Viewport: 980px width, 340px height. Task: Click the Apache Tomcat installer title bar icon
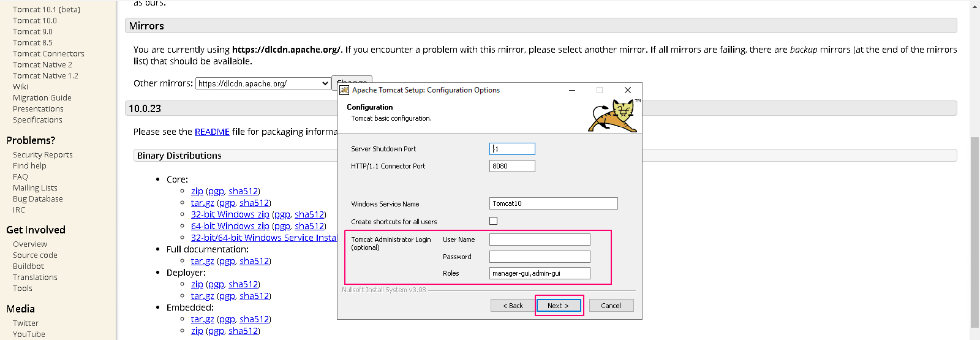(x=344, y=90)
